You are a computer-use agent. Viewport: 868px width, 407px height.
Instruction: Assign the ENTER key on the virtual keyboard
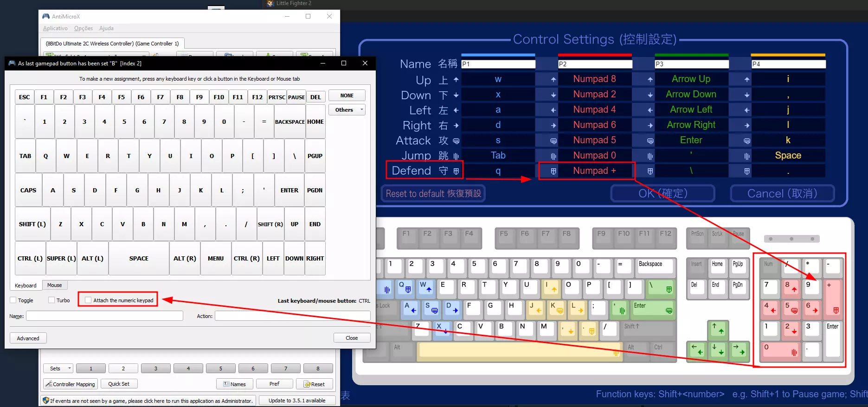click(x=289, y=191)
